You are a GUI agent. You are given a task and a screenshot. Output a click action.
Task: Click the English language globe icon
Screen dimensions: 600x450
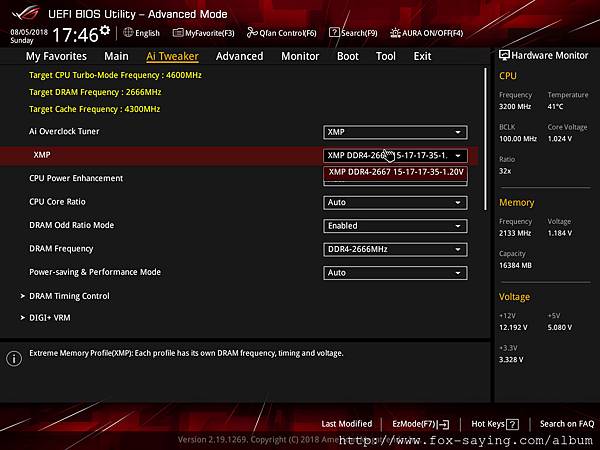point(128,33)
